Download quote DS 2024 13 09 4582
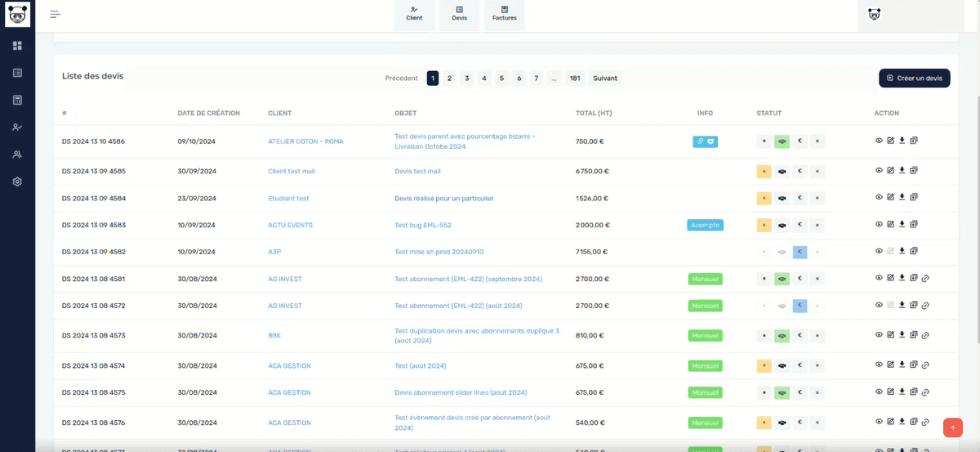The width and height of the screenshot is (980, 452). [x=902, y=251]
